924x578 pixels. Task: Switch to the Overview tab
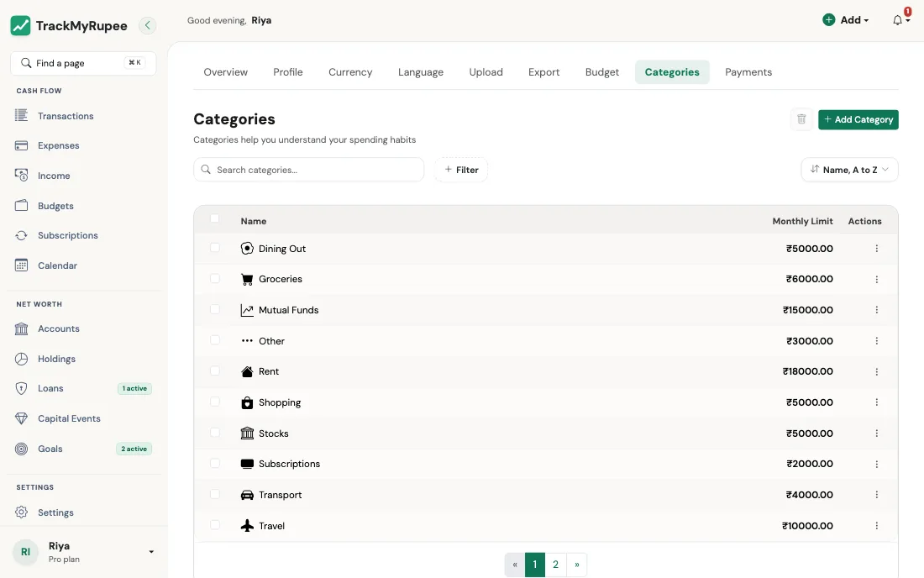(226, 72)
